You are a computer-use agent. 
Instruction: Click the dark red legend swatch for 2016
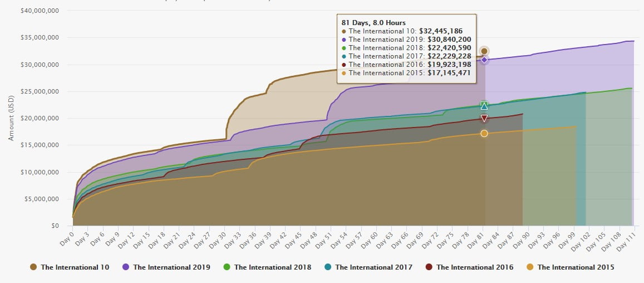click(429, 267)
